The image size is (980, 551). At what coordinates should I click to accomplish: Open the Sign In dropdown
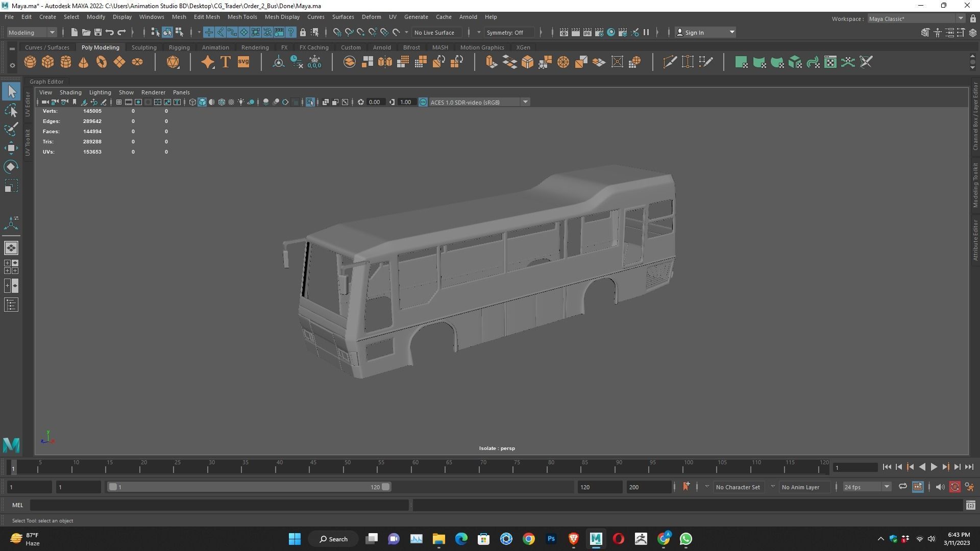point(705,32)
